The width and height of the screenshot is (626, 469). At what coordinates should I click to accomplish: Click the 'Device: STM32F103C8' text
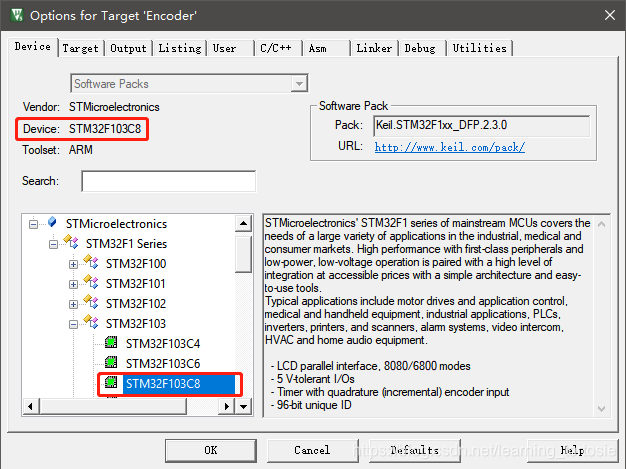coord(82,129)
